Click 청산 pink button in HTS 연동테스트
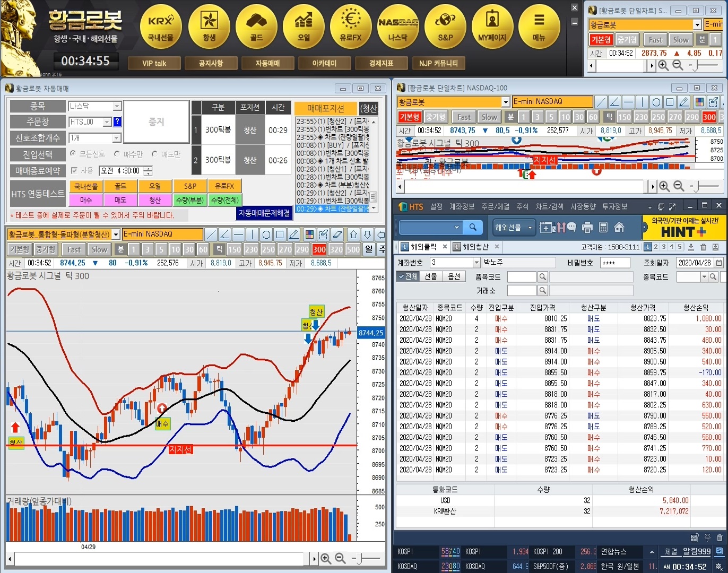 coord(155,200)
